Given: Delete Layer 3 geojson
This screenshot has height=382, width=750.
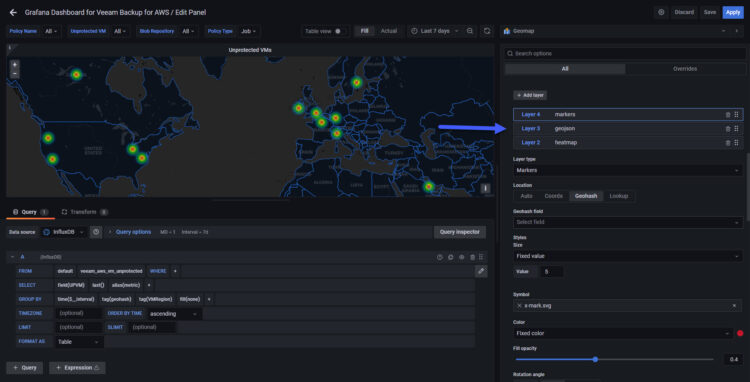Looking at the screenshot, I should pyautogui.click(x=728, y=129).
